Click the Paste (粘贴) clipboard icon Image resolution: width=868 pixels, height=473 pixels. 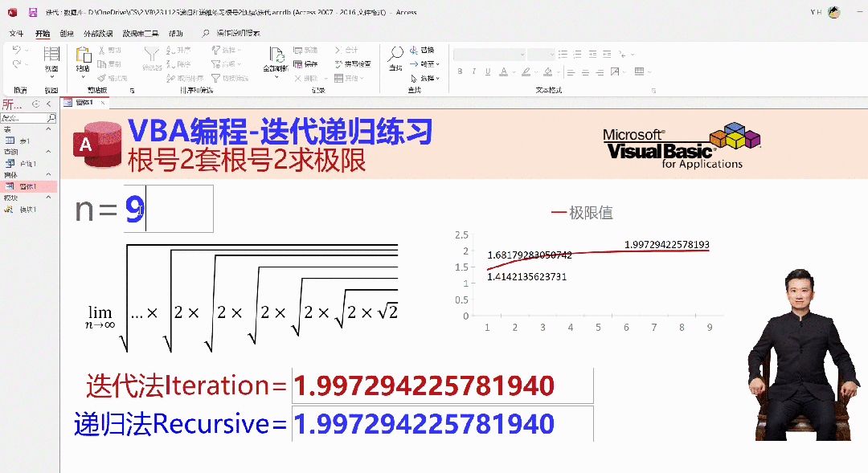(83, 55)
